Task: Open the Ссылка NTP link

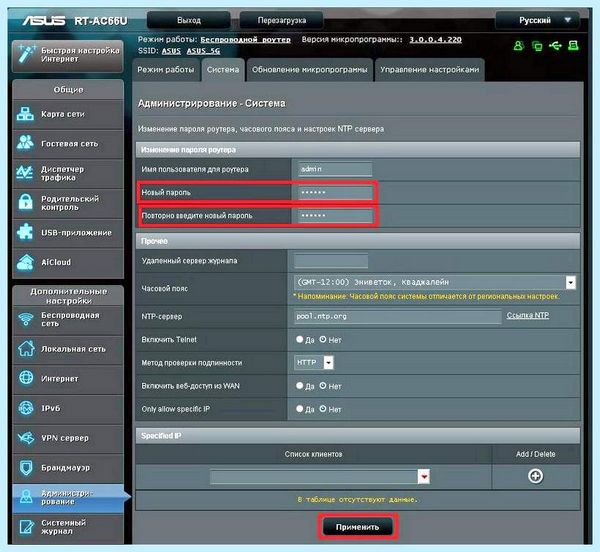Action: pos(528,315)
